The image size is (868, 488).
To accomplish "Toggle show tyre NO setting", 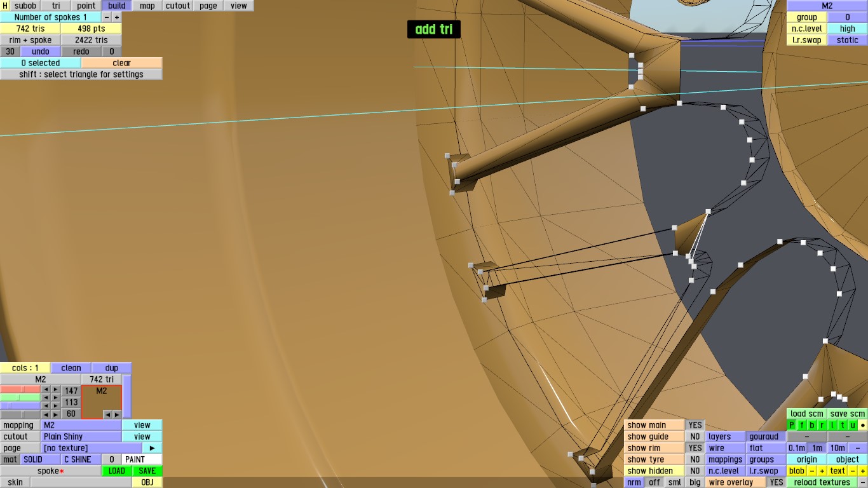I will [x=695, y=459].
